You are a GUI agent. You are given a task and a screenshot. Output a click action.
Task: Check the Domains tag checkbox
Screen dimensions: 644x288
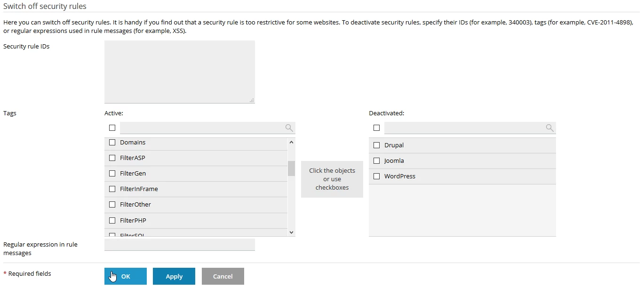click(x=112, y=142)
